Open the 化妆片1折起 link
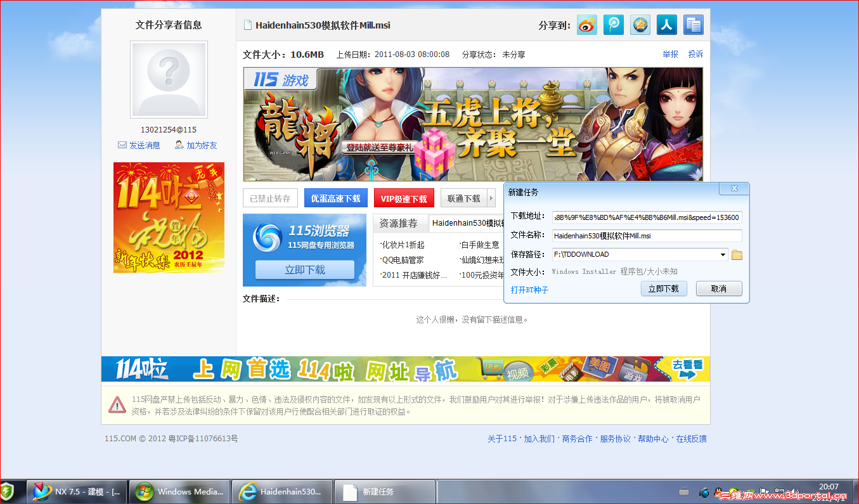This screenshot has width=859, height=504. click(403, 245)
